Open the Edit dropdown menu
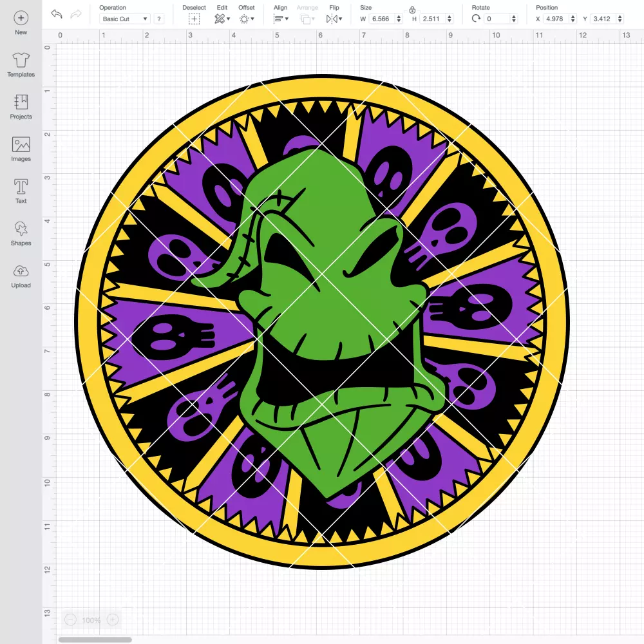The width and height of the screenshot is (644, 644). 222,19
